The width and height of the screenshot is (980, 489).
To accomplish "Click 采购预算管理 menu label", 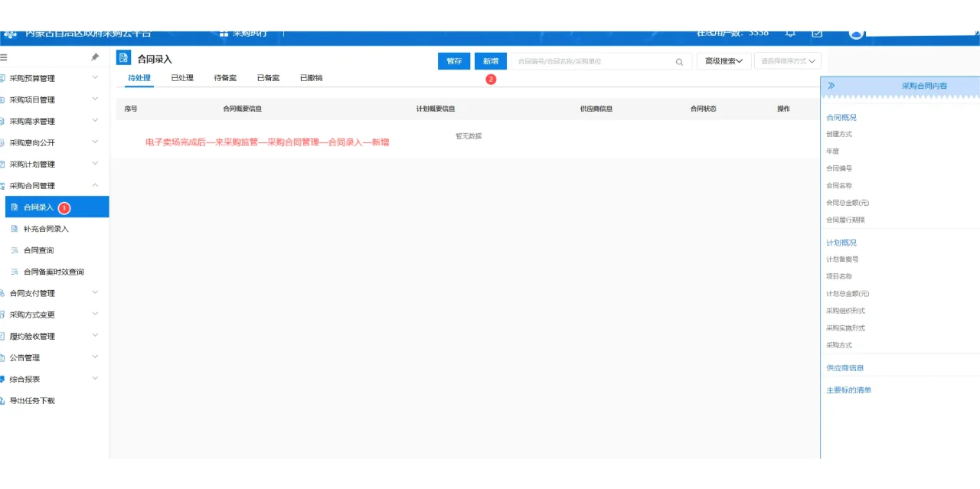I will tap(31, 78).
